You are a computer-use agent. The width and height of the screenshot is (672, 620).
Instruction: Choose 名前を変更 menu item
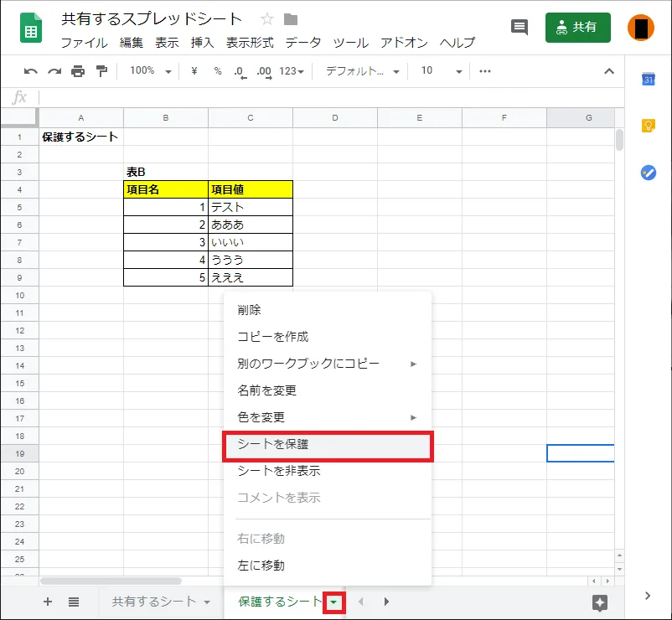[328, 390]
